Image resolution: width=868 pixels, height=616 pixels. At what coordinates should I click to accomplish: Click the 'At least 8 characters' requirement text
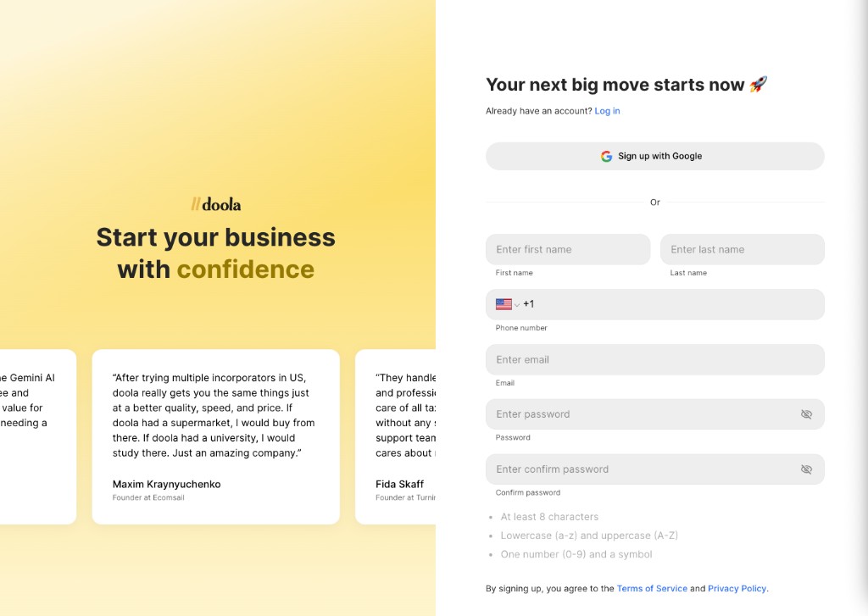point(549,516)
